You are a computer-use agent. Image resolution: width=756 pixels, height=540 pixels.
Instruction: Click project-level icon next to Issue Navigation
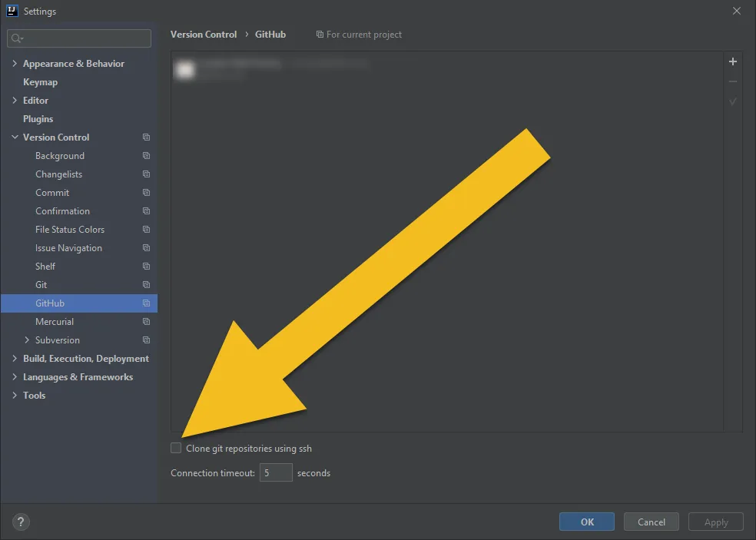coord(146,248)
